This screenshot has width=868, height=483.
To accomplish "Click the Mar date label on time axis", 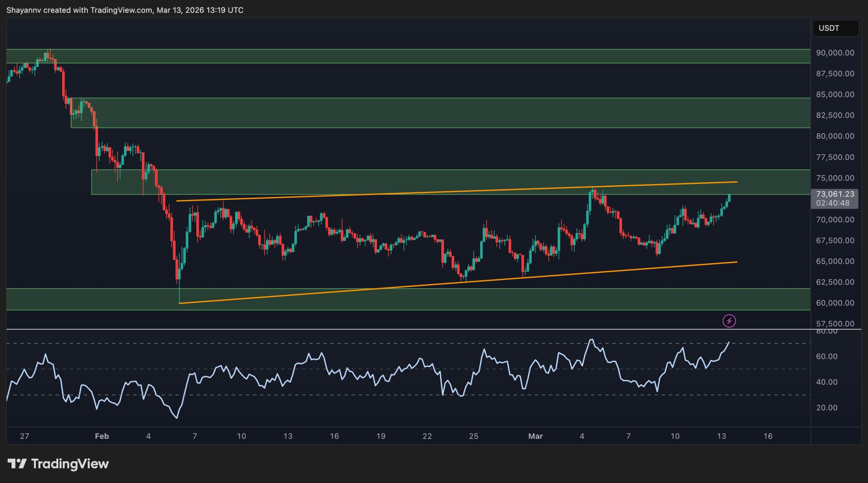I will [535, 436].
